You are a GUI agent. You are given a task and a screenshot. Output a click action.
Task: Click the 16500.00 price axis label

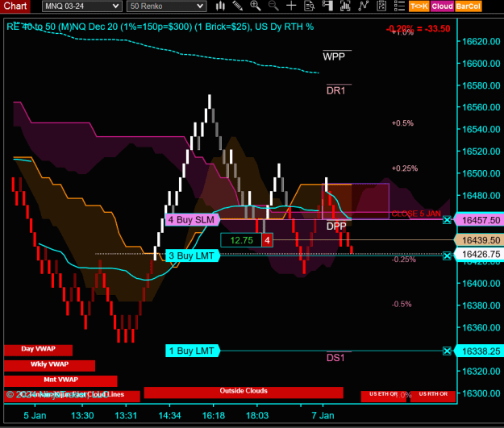click(x=481, y=173)
